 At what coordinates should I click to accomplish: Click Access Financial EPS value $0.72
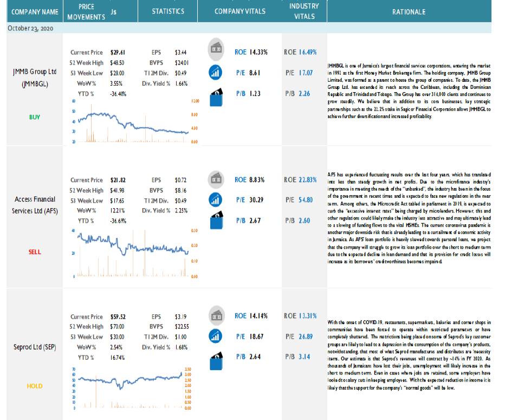click(180, 180)
